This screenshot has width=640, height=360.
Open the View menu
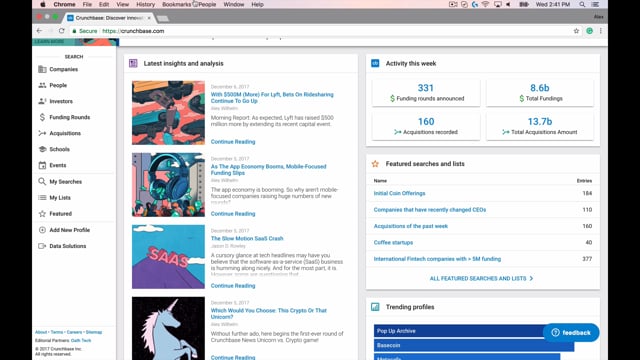coord(122,4)
